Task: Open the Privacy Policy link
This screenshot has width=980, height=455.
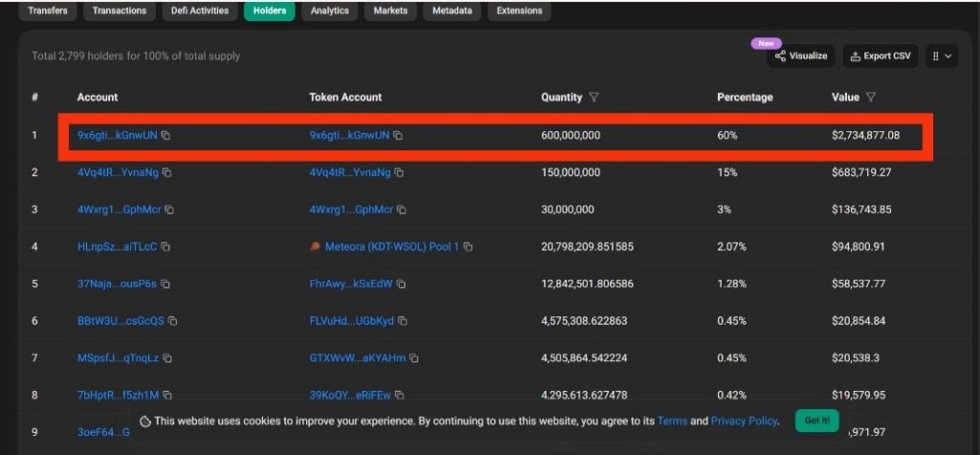Action: pyautogui.click(x=745, y=421)
